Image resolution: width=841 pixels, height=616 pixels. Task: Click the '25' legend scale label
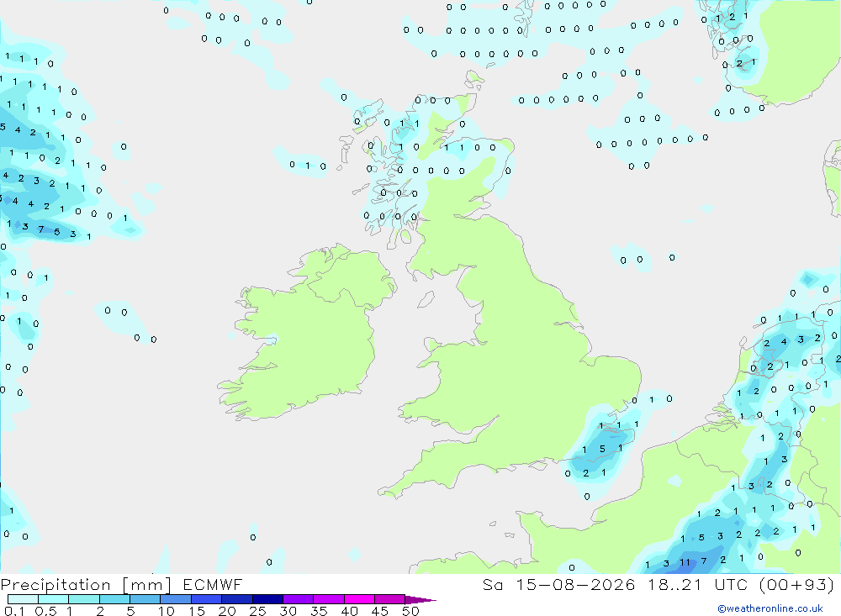coord(257,611)
